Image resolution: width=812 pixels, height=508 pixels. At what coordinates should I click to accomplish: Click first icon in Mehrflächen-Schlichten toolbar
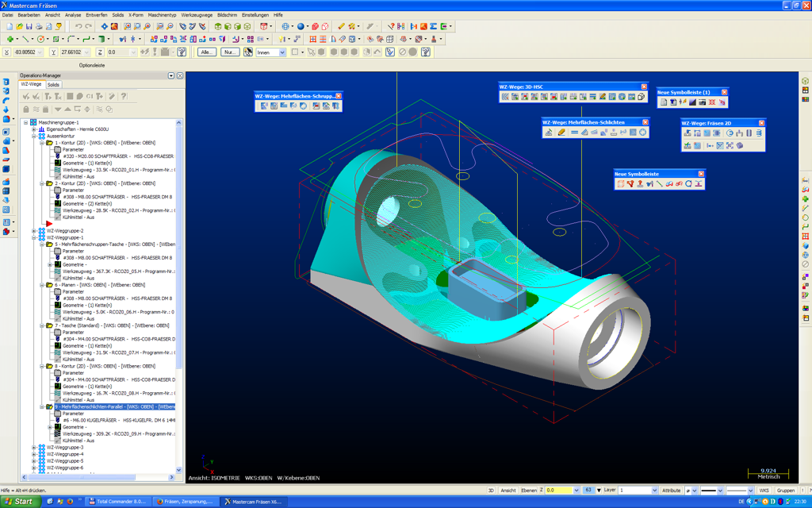coord(548,133)
